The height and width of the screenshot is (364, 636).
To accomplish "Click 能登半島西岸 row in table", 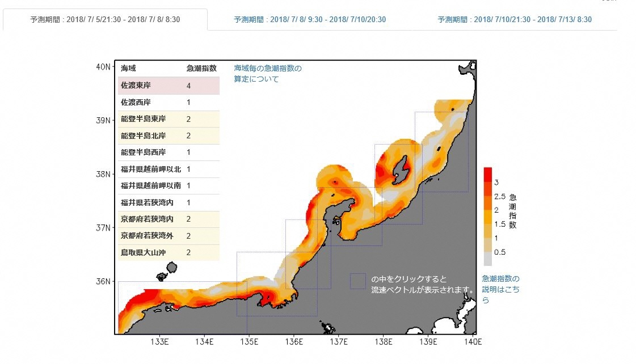I will (169, 153).
